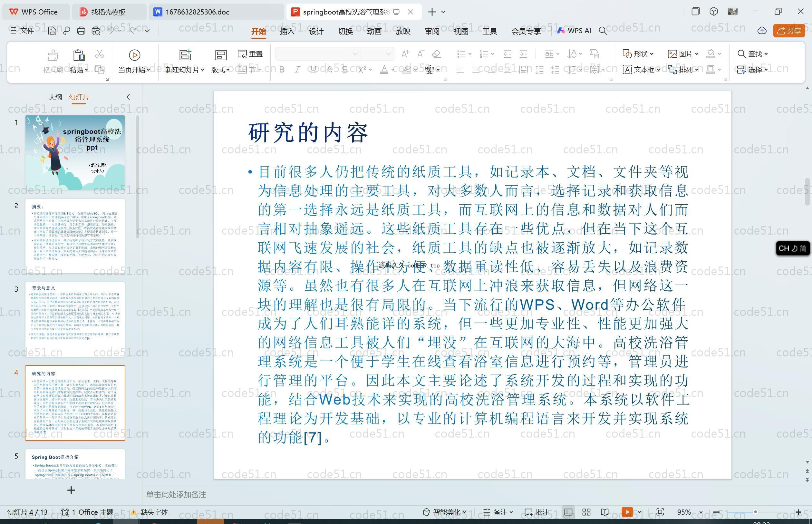Screen dimensions: 812x524
Task: Open font color picker swatch
Action: click(x=384, y=70)
